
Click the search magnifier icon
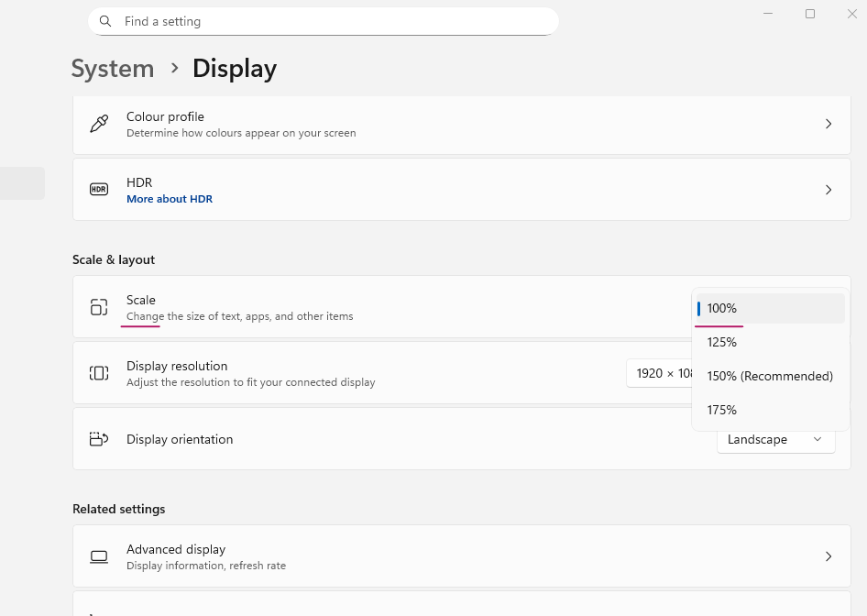[x=106, y=21]
